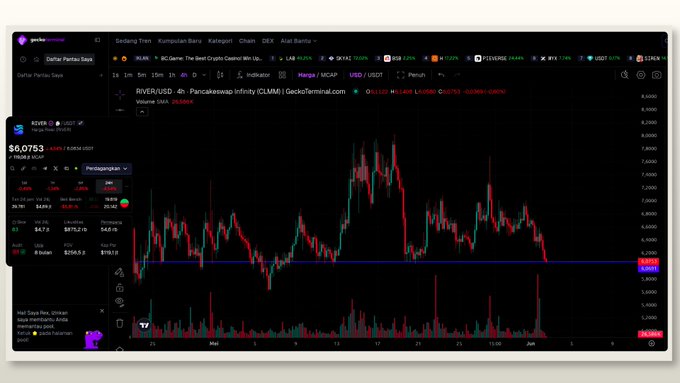Viewport: 680px width, 383px height.
Task: Collapse the indicator legend chevron
Action: (x=142, y=112)
